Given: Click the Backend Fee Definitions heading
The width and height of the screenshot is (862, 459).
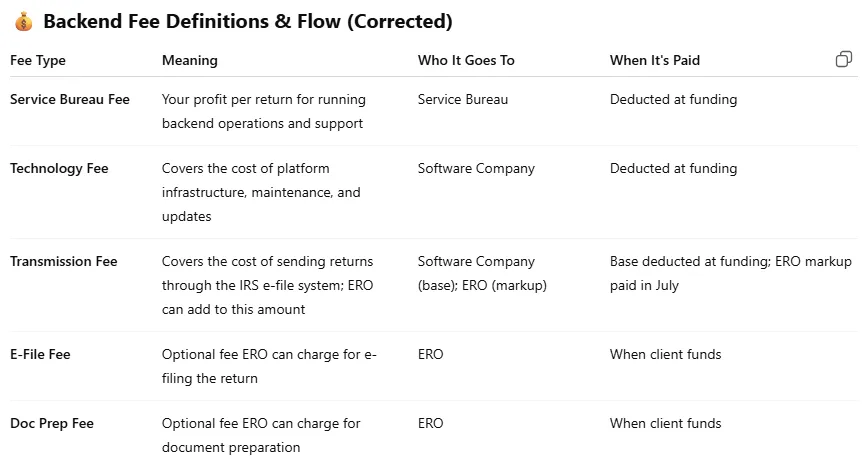Looking at the screenshot, I should click(x=248, y=21).
